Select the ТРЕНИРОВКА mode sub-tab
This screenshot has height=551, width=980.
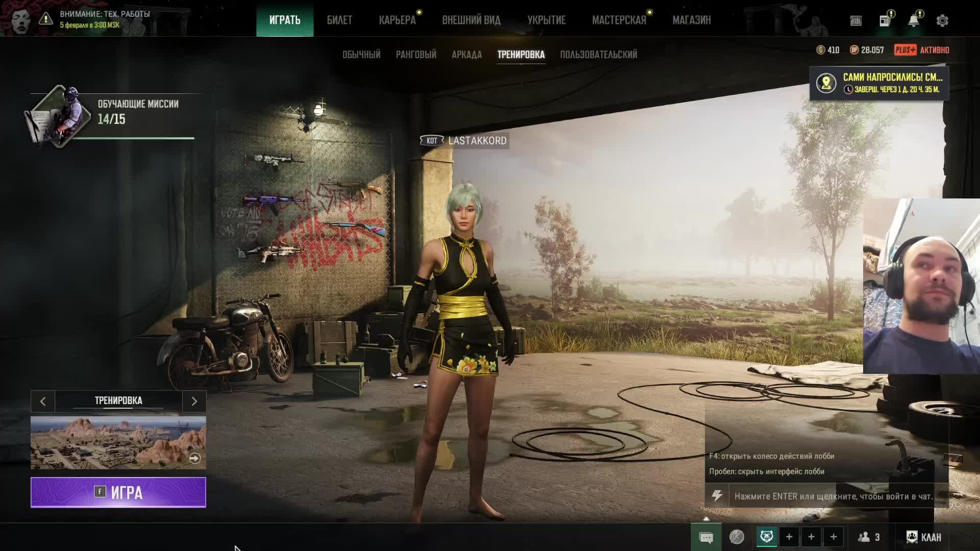[x=521, y=55]
